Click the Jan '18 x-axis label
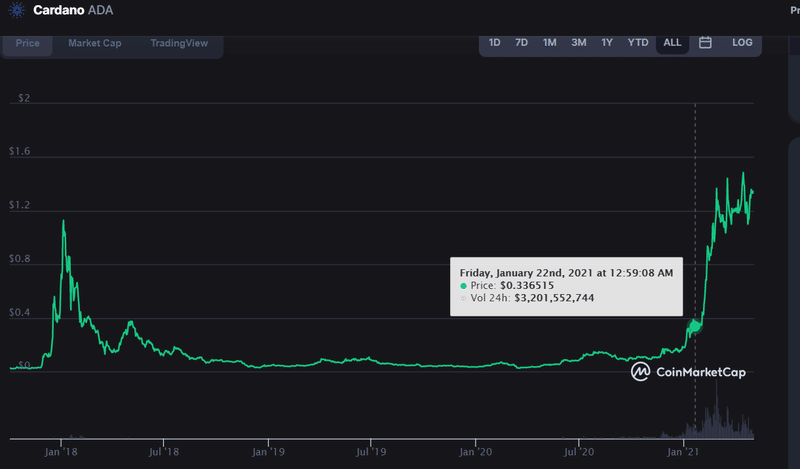Viewport: 800px width, 469px height. coord(61,452)
